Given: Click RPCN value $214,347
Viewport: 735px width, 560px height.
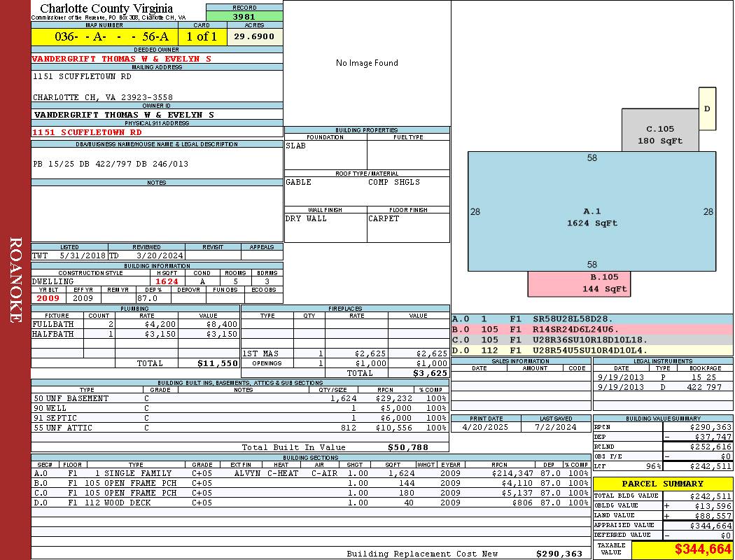Looking at the screenshot, I should [512, 473].
